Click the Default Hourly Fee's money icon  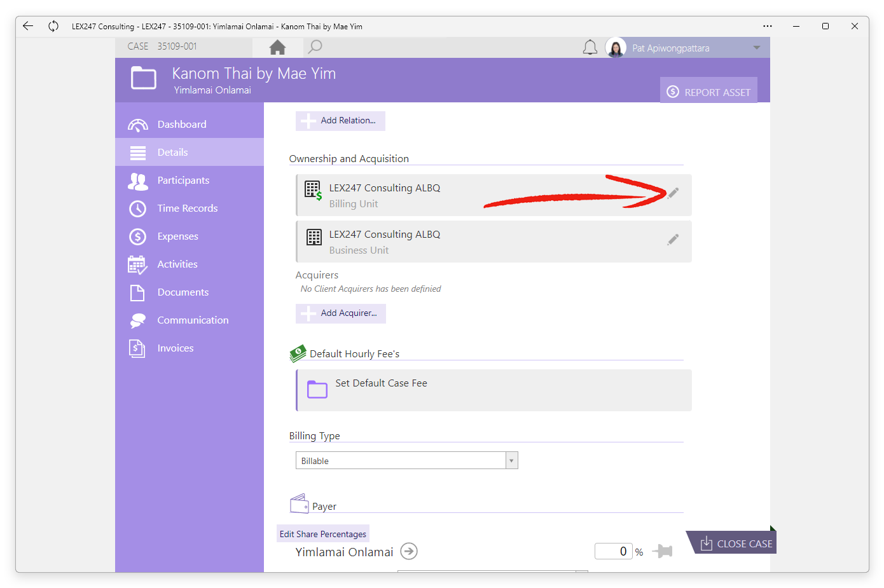point(298,353)
